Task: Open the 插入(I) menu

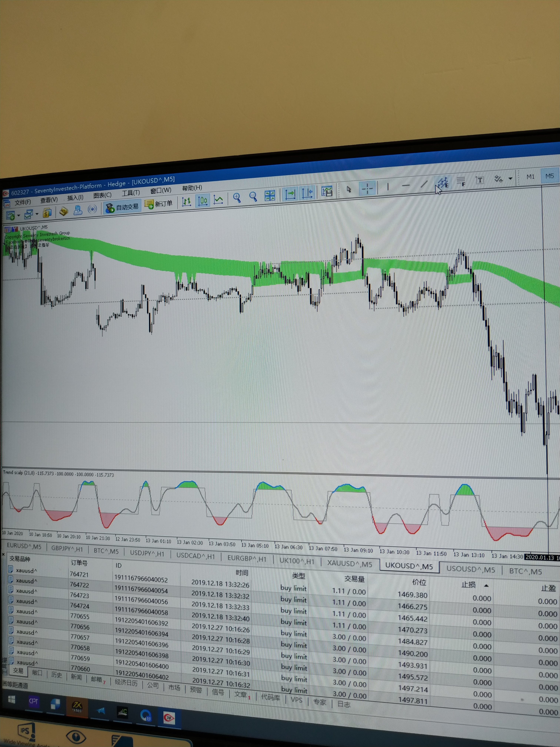Action: (75, 197)
